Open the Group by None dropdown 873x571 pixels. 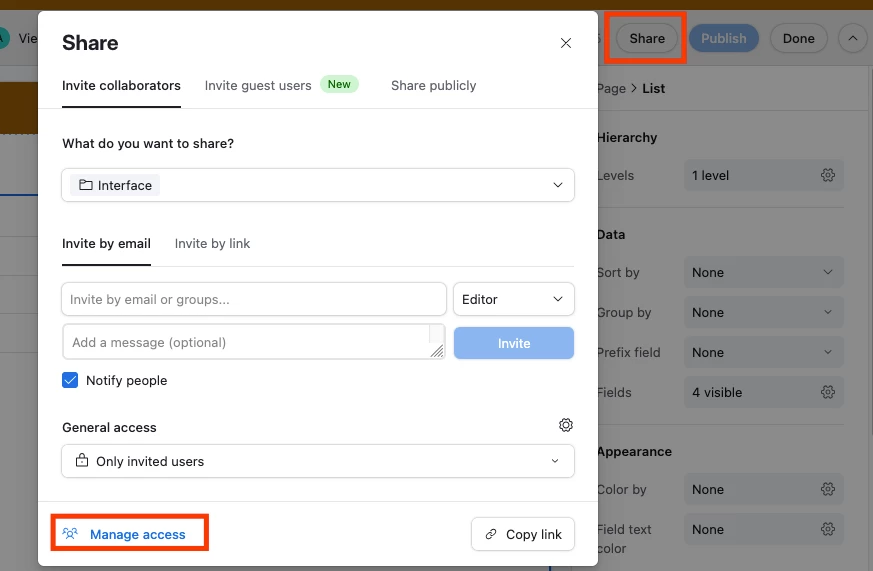[763, 312]
